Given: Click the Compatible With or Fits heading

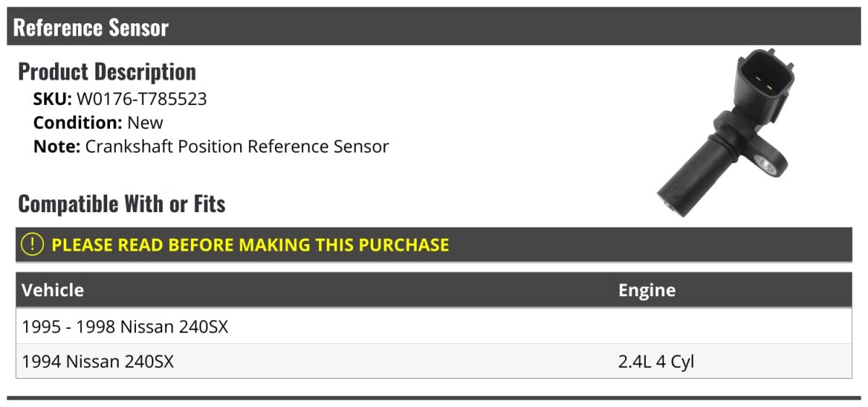Looking at the screenshot, I should point(122,204).
